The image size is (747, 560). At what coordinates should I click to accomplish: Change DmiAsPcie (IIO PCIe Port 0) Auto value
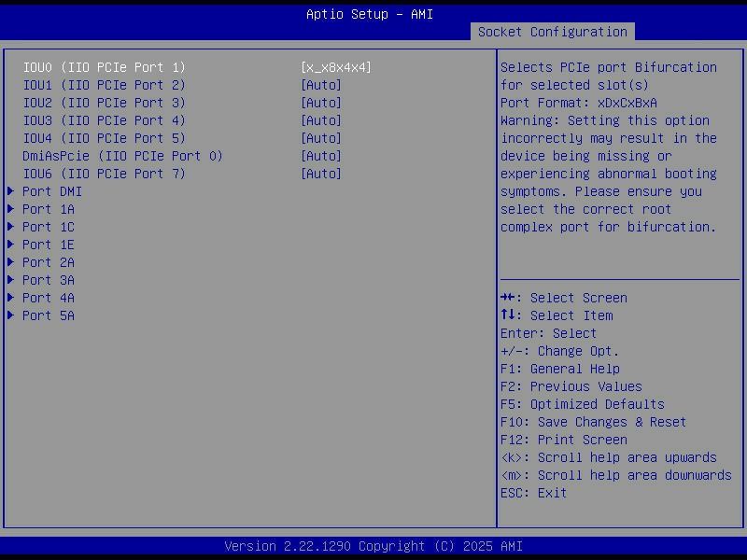[x=321, y=156]
